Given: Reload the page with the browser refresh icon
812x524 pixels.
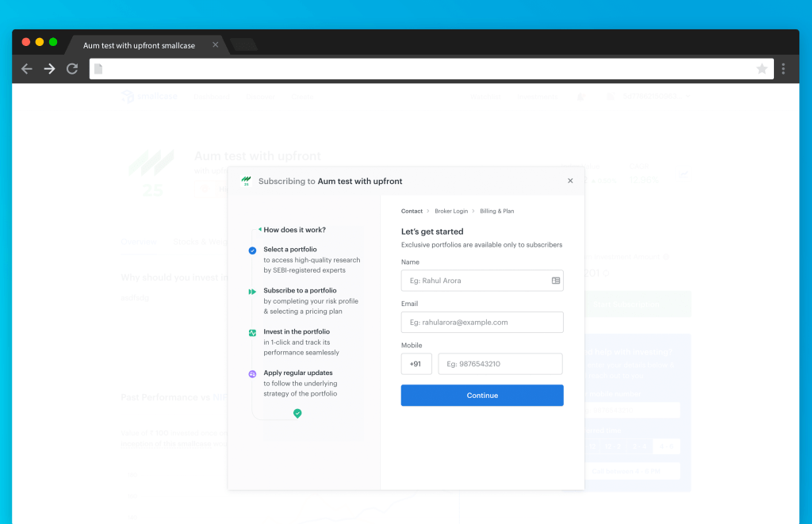Looking at the screenshot, I should click(x=72, y=69).
